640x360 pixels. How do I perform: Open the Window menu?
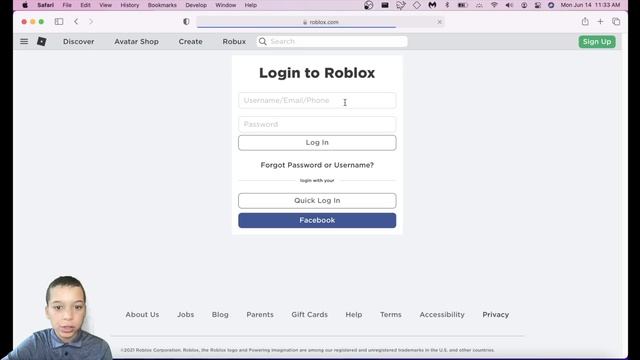(226, 5)
